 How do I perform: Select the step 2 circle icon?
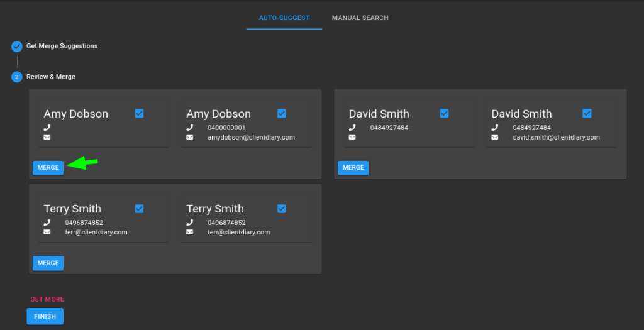pos(17,77)
